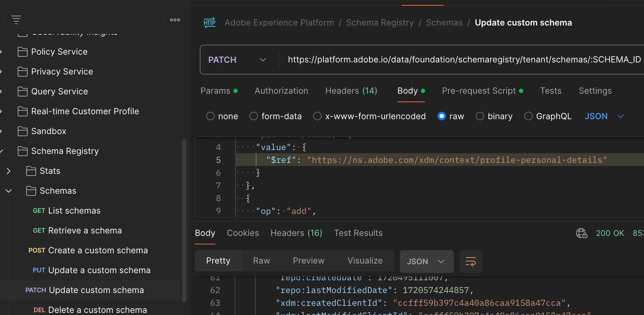644x315 pixels.
Task: Open the Settings tab
Action: point(595,91)
